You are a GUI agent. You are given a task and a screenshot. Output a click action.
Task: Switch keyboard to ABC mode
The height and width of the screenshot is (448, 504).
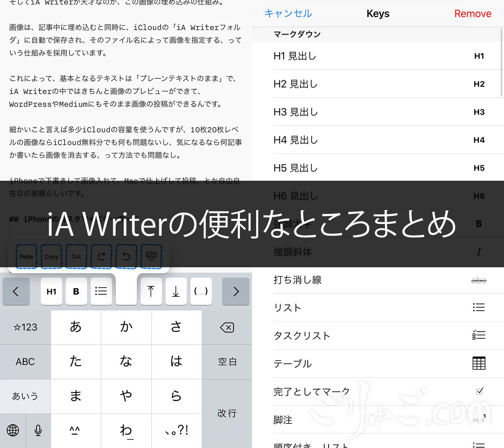25,362
